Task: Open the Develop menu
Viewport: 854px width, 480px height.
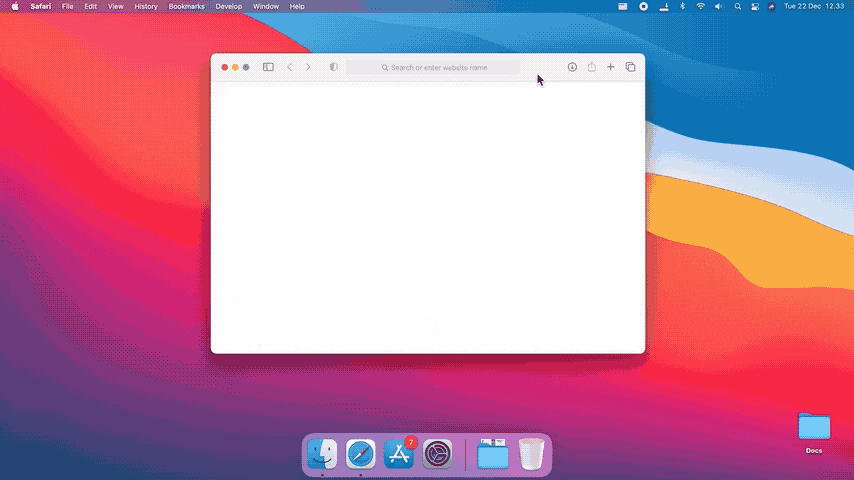Action: [229, 7]
